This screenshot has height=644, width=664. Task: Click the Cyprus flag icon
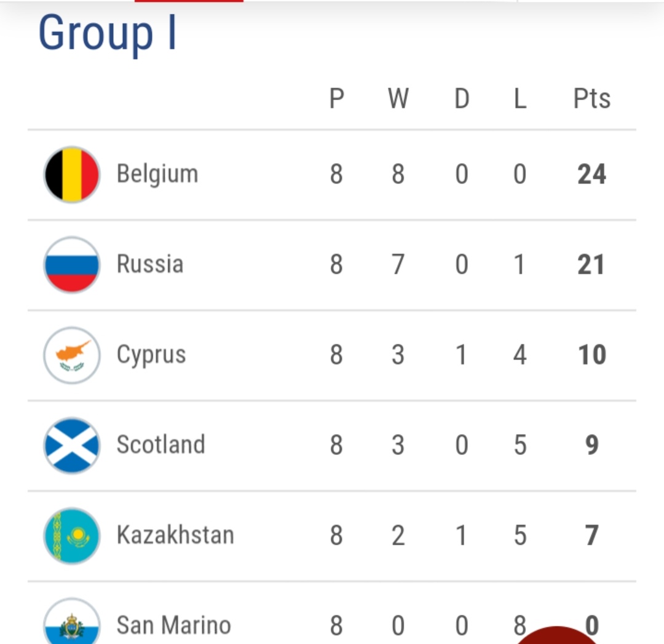pyautogui.click(x=71, y=355)
